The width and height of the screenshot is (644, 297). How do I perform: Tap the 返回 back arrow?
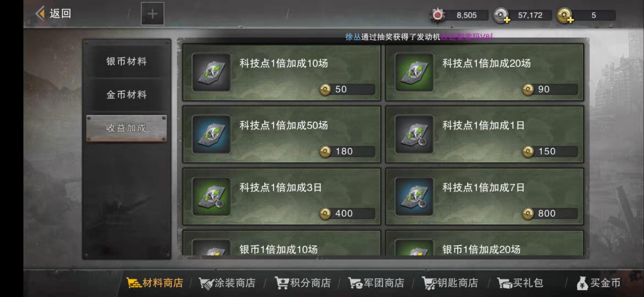point(40,13)
